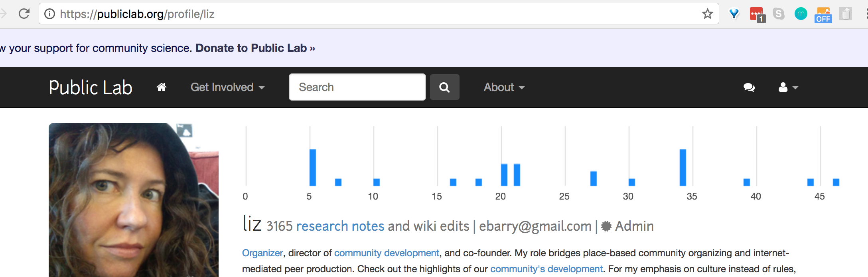Click the tall activity bar near 35
The width and height of the screenshot is (868, 277).
click(x=683, y=167)
